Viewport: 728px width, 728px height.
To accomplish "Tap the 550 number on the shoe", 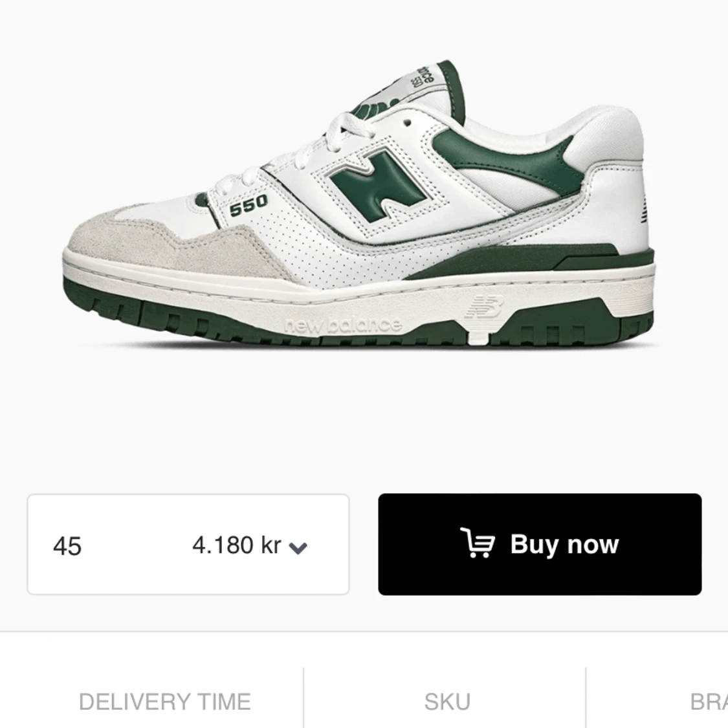I will coord(249,204).
